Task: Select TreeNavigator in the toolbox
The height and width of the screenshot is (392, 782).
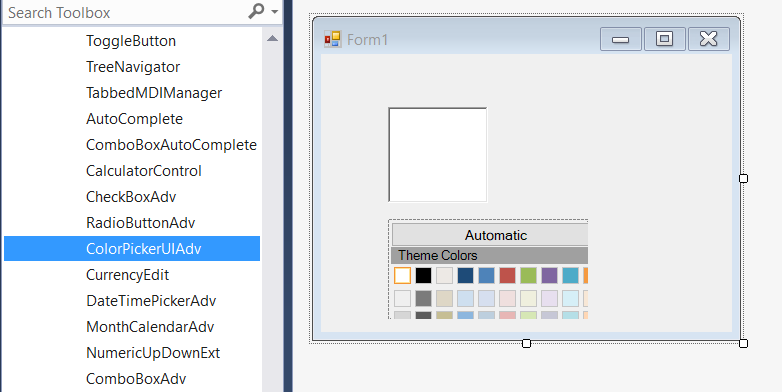Action: (x=133, y=67)
